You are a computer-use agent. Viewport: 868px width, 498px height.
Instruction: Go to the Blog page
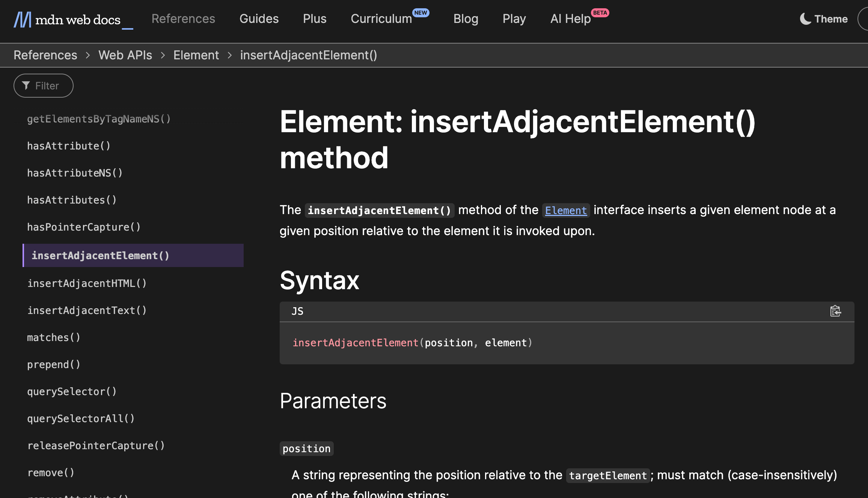466,19
